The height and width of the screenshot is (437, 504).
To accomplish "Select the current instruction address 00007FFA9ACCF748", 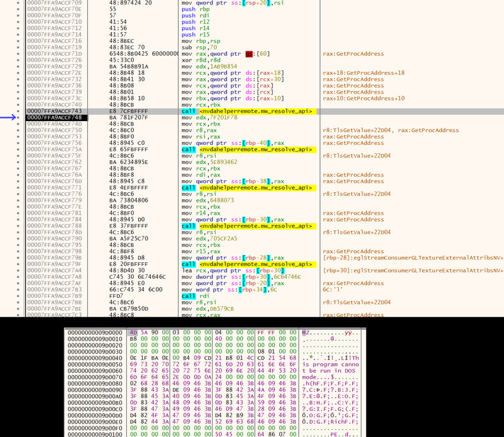I will [x=54, y=118].
